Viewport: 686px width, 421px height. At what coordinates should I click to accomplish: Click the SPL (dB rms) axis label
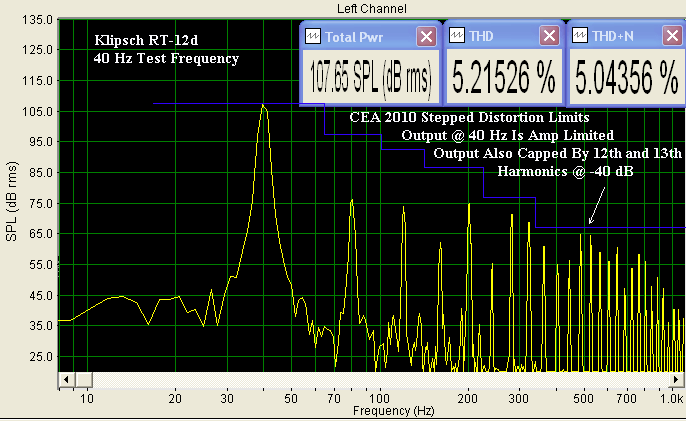click(11, 202)
